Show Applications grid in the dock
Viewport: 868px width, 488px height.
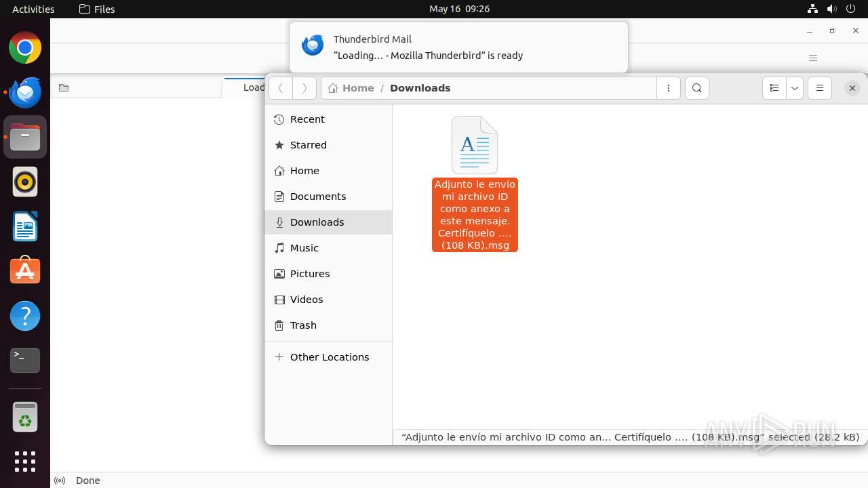pyautogui.click(x=25, y=462)
